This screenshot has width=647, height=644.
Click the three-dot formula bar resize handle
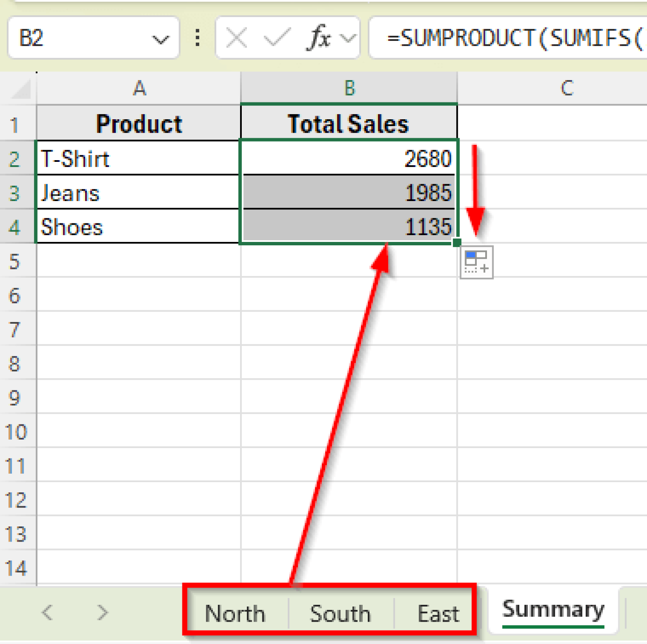[x=197, y=38]
